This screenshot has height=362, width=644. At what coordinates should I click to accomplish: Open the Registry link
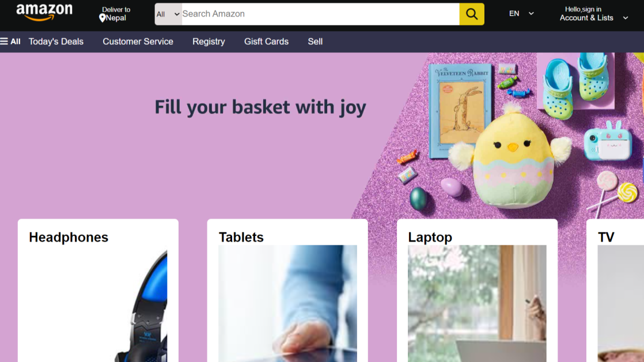pos(209,41)
